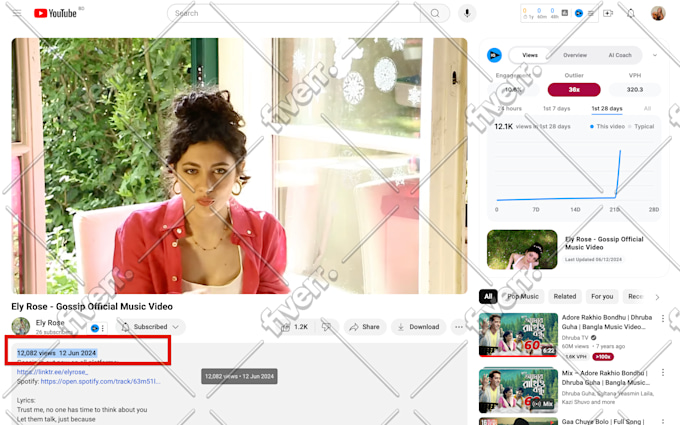Image resolution: width=680 pixels, height=425 pixels.
Task: Open the Ely Rose channel avatar
Action: (x=20, y=326)
